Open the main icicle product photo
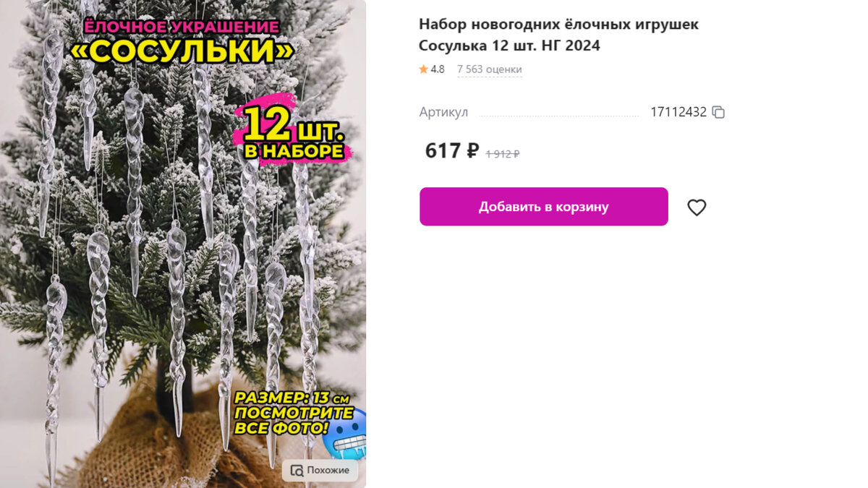868x488 pixels. tap(183, 244)
